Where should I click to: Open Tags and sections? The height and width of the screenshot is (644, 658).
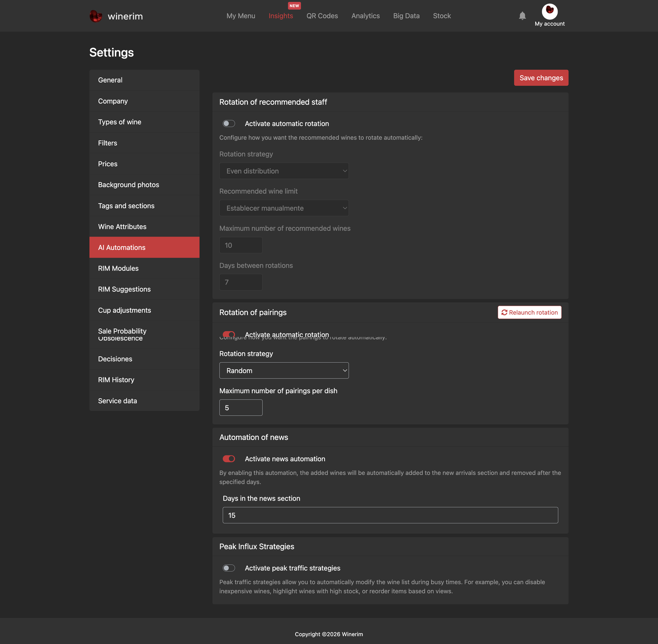[x=144, y=206]
